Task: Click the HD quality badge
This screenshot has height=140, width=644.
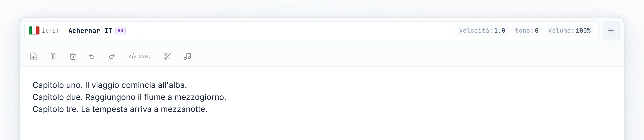Action: (120, 31)
